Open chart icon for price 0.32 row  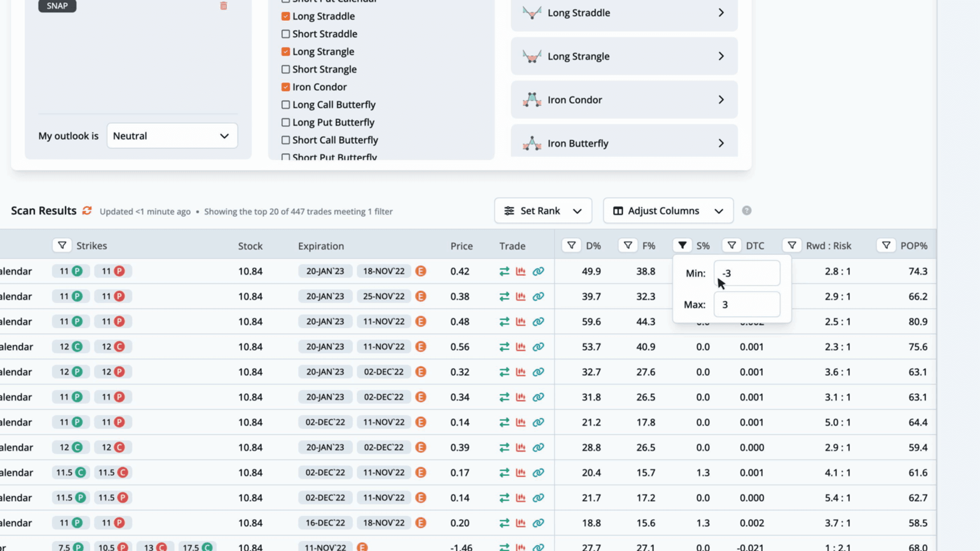(521, 372)
